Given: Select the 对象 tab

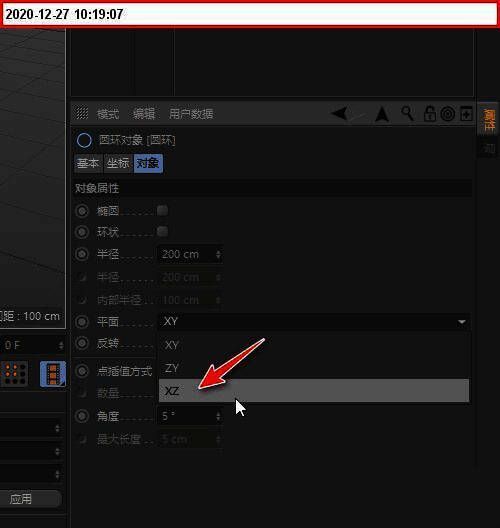Looking at the screenshot, I should (148, 163).
